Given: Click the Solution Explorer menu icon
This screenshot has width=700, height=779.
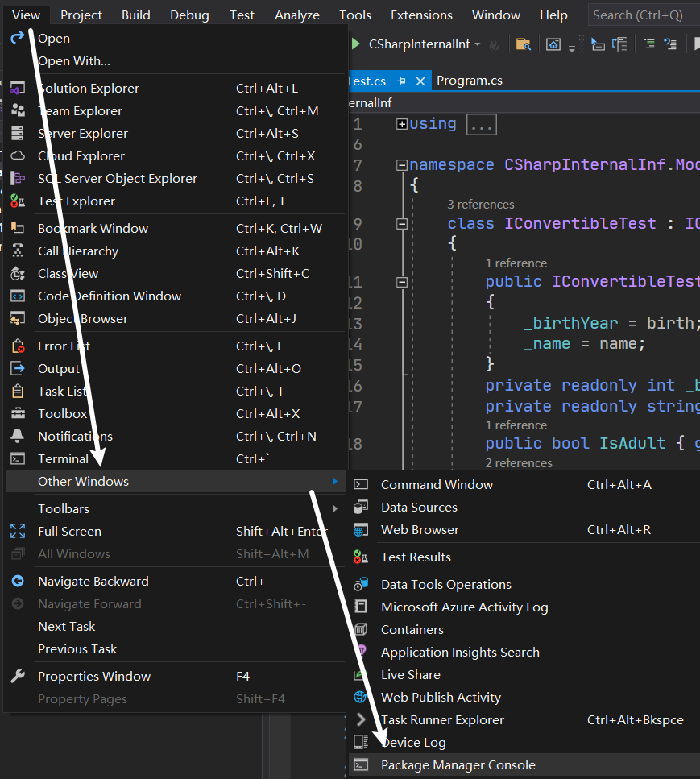Looking at the screenshot, I should coord(18,88).
